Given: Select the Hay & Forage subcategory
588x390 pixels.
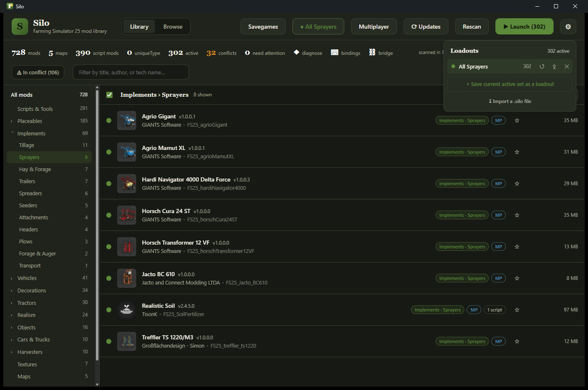Looking at the screenshot, I should pos(49,169).
